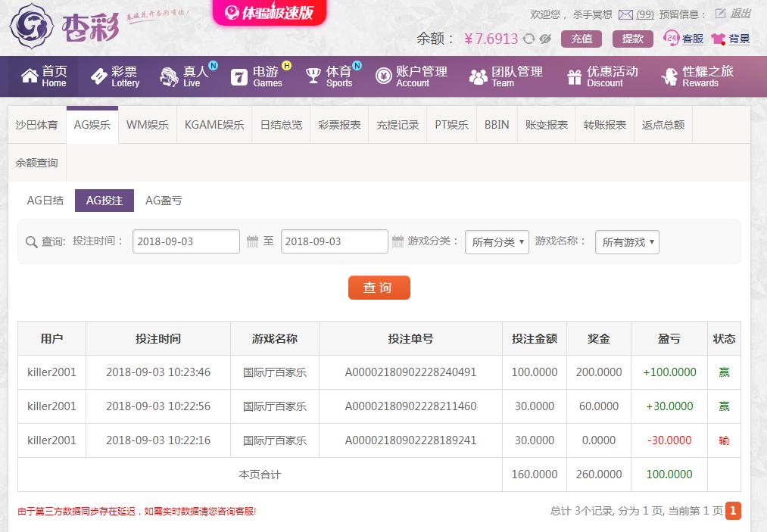Click the ¥7.6913 balance amount

[491, 39]
